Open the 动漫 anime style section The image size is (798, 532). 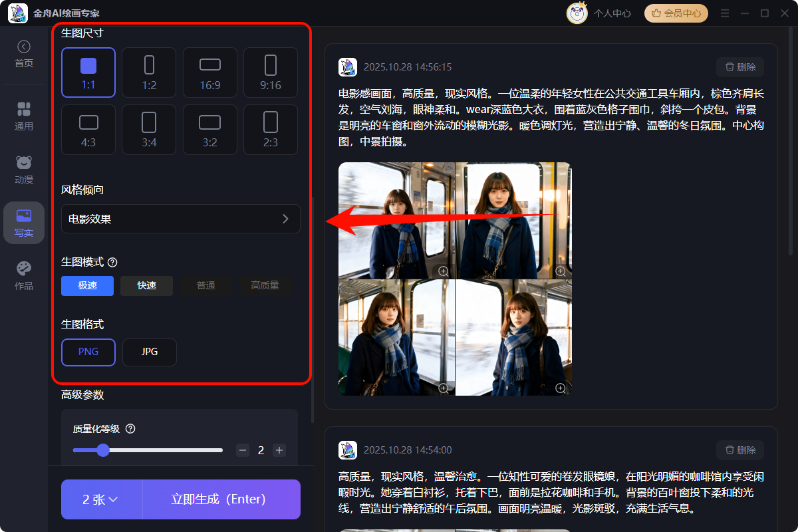(24, 170)
